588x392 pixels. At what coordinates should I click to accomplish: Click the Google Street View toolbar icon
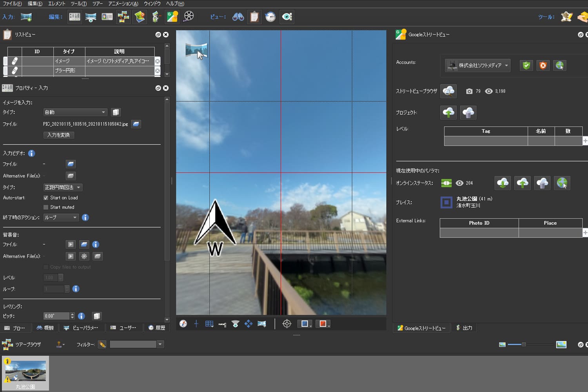coord(172,16)
